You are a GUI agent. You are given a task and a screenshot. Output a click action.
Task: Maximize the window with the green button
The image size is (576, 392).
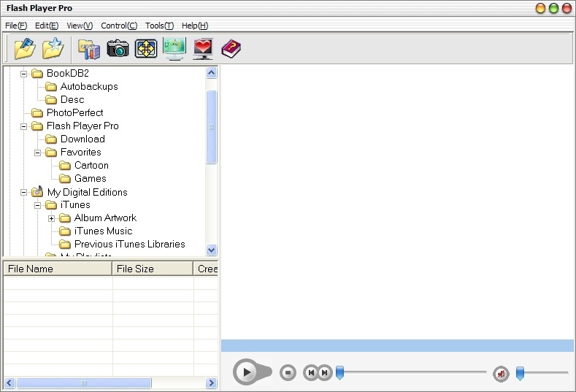pyautogui.click(x=553, y=8)
